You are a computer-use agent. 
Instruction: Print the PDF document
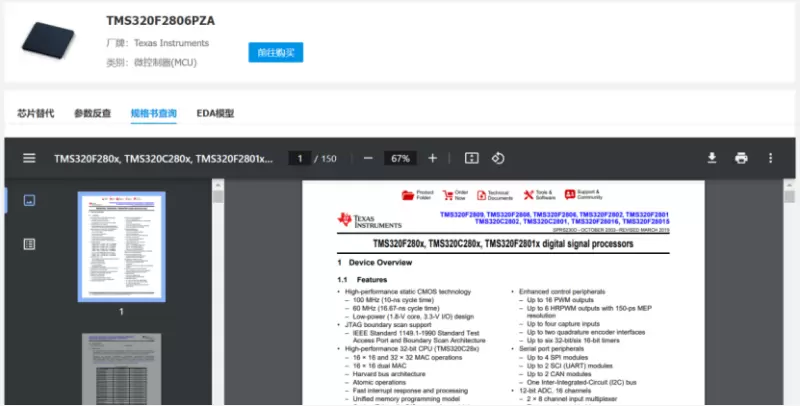point(741,158)
